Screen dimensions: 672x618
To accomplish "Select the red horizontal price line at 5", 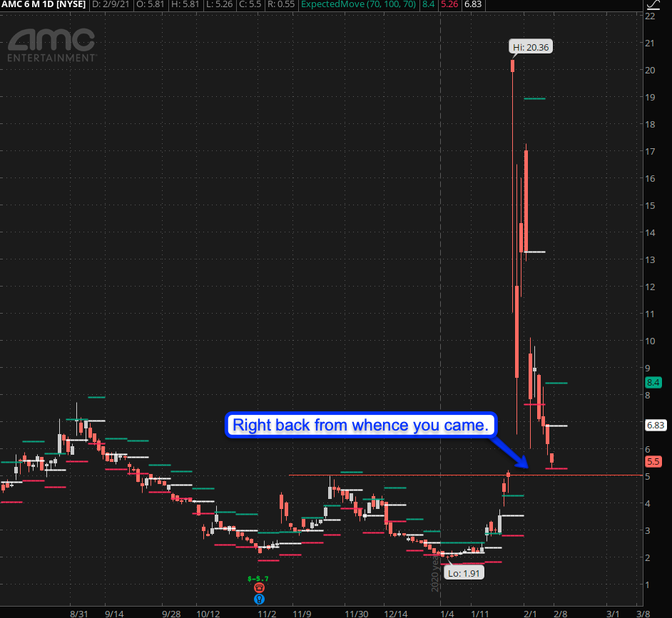I will 466,475.
